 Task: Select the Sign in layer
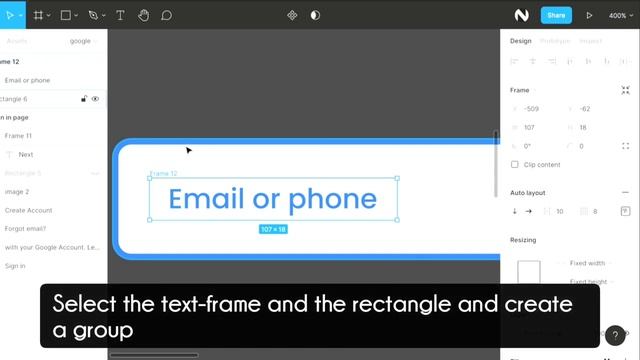pyautogui.click(x=15, y=266)
